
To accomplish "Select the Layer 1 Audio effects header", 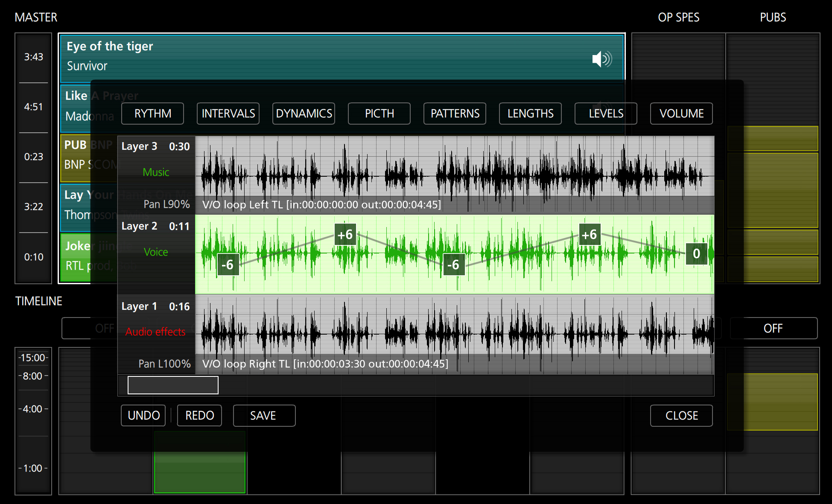I will 156,335.
